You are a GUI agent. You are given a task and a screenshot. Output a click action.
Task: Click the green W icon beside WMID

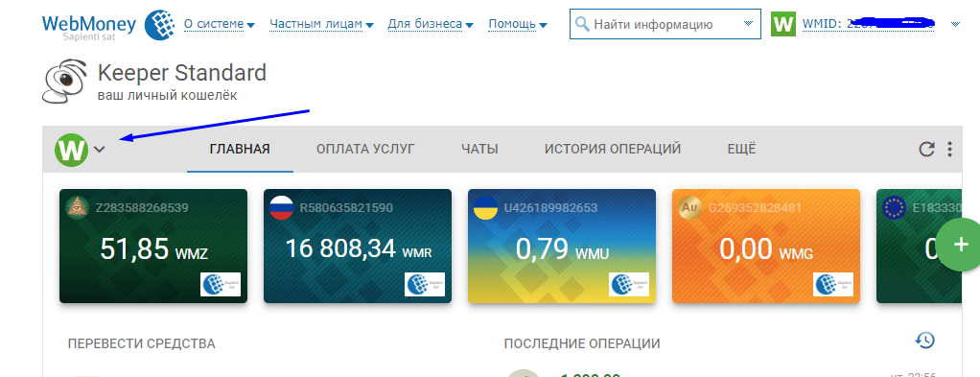(x=783, y=24)
